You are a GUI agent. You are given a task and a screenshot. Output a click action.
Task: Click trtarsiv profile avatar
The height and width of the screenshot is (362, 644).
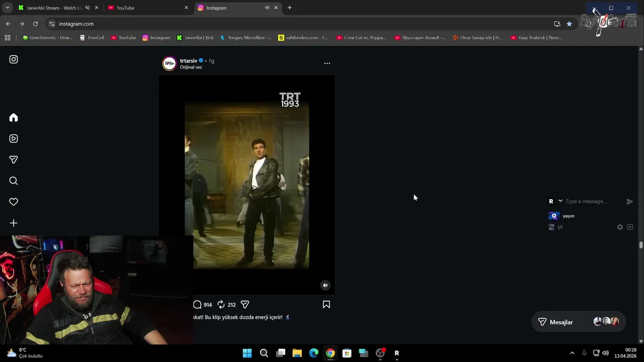(x=170, y=63)
